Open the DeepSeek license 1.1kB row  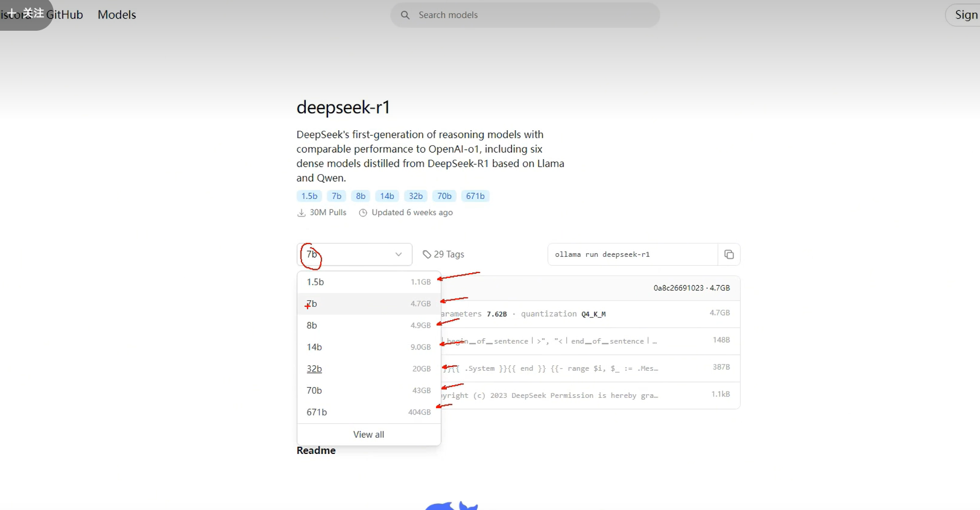(x=590, y=395)
